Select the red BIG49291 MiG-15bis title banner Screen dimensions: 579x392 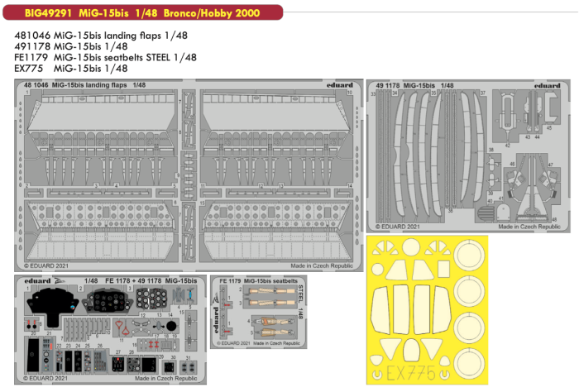tap(142, 11)
